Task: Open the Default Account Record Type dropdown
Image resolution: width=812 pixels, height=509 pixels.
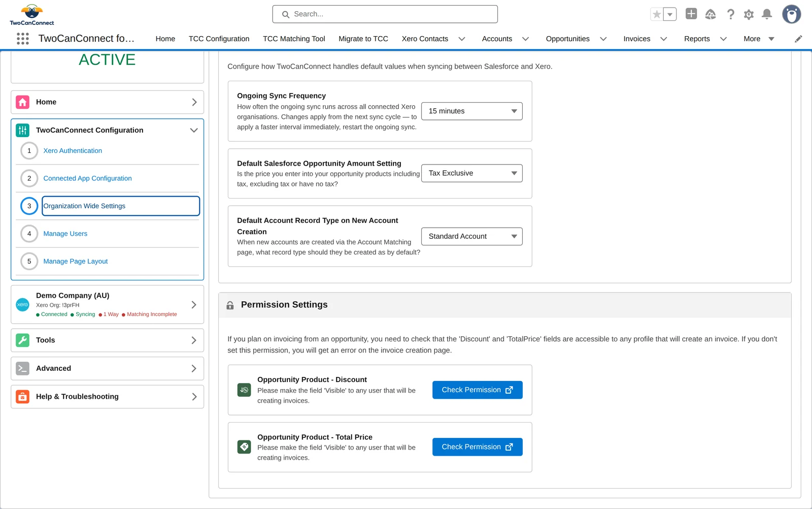Action: point(472,236)
